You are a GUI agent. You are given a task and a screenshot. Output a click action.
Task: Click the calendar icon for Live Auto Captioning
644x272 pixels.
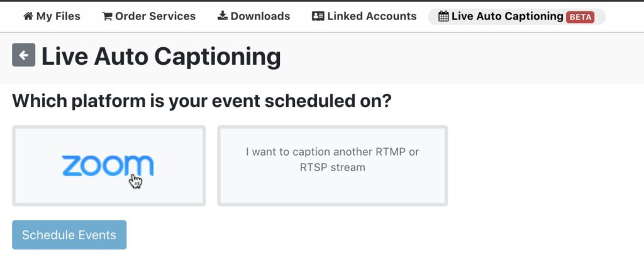443,17
